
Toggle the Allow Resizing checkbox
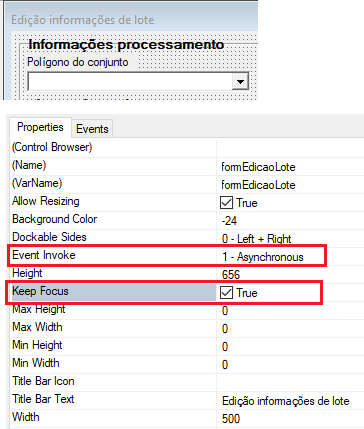tap(226, 203)
